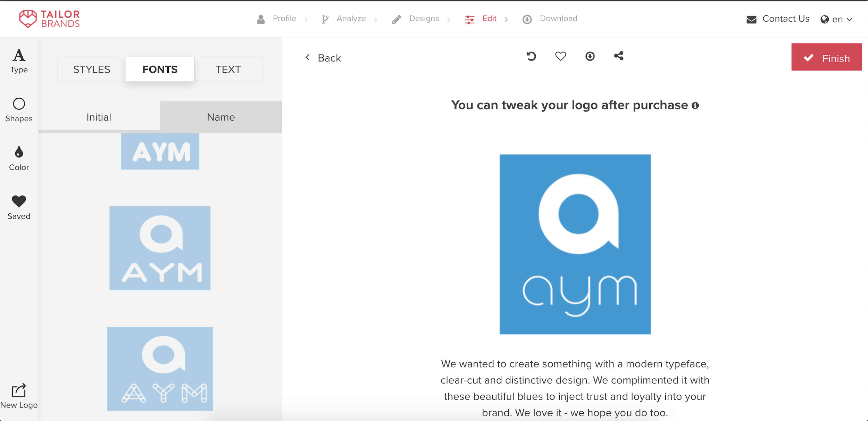Open the TEXT tab
868x421 pixels.
coord(228,69)
